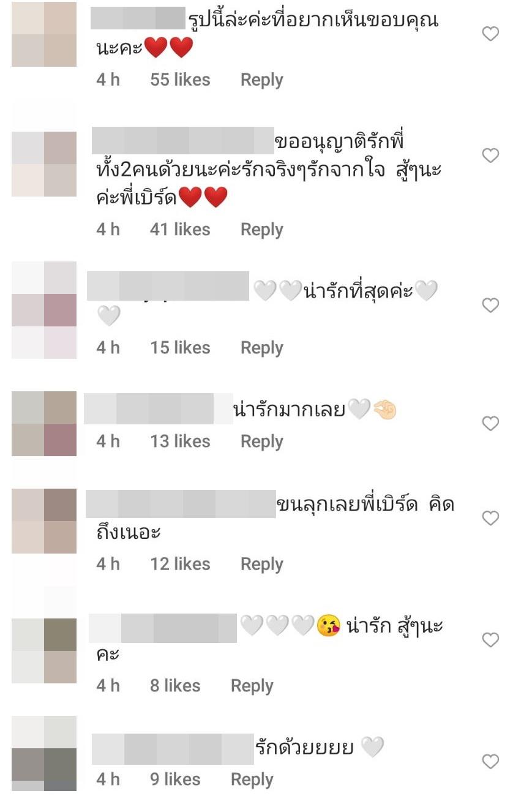Reply to the comment with 13 likes
Screen dimensions: 532x804
point(261,441)
